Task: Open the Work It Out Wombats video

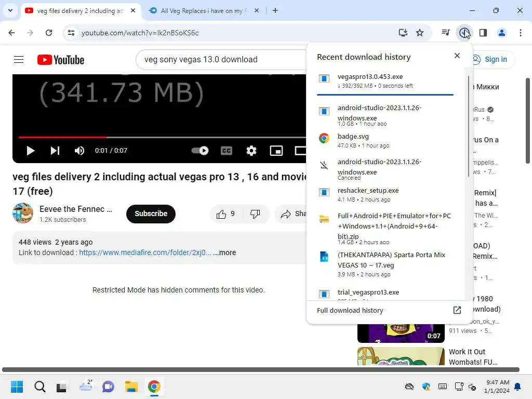Action: click(x=473, y=356)
